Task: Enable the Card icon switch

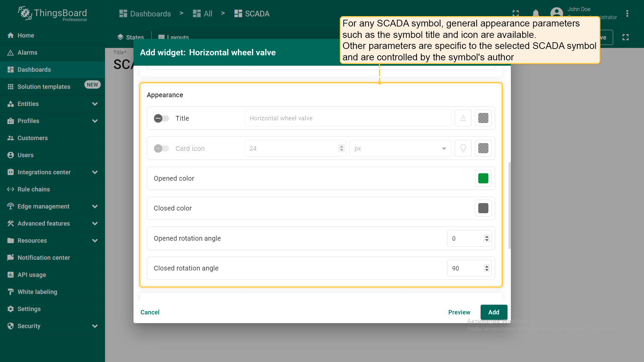Action: [161, 148]
